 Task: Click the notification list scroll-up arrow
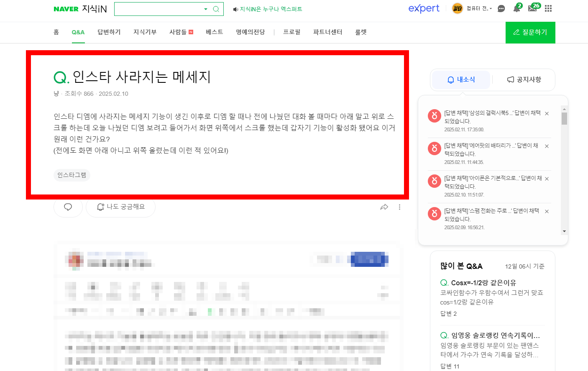click(x=564, y=109)
